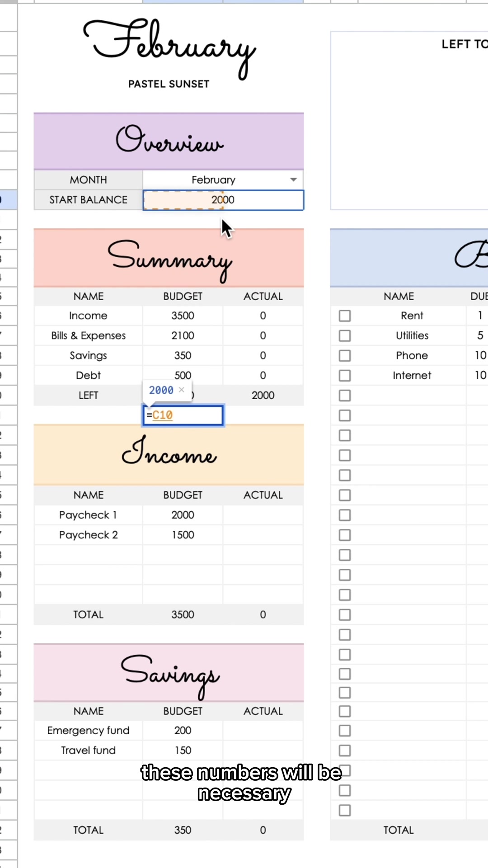
Task: Click Savings TOTAL budget cell 350
Action: (x=183, y=830)
